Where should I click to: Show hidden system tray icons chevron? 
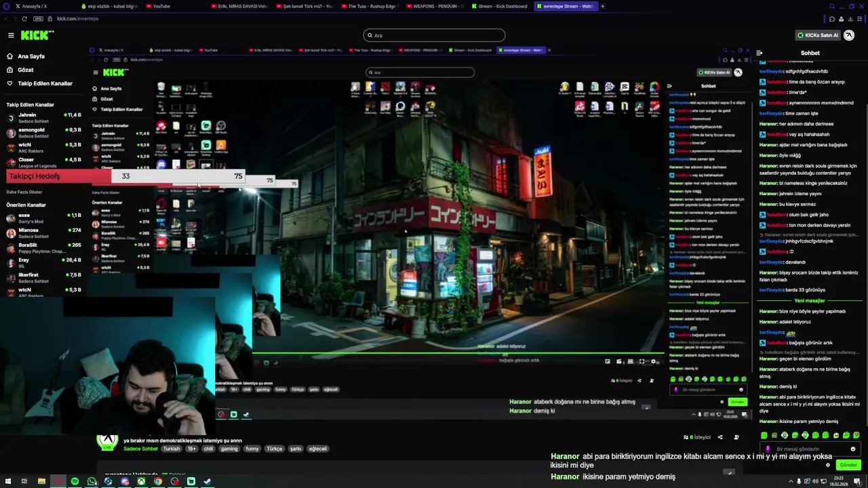click(791, 482)
